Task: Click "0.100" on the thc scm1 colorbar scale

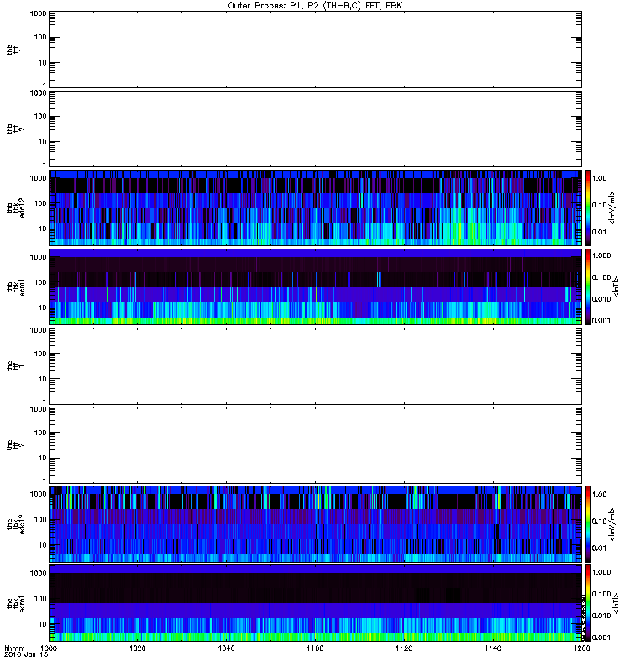Action: (x=601, y=594)
